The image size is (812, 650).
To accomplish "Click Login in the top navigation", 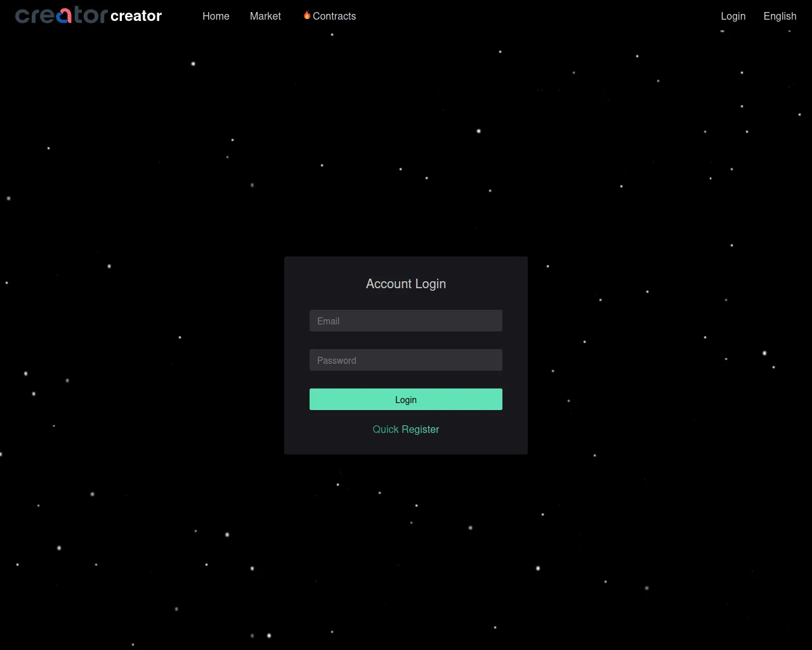I will pos(733,16).
